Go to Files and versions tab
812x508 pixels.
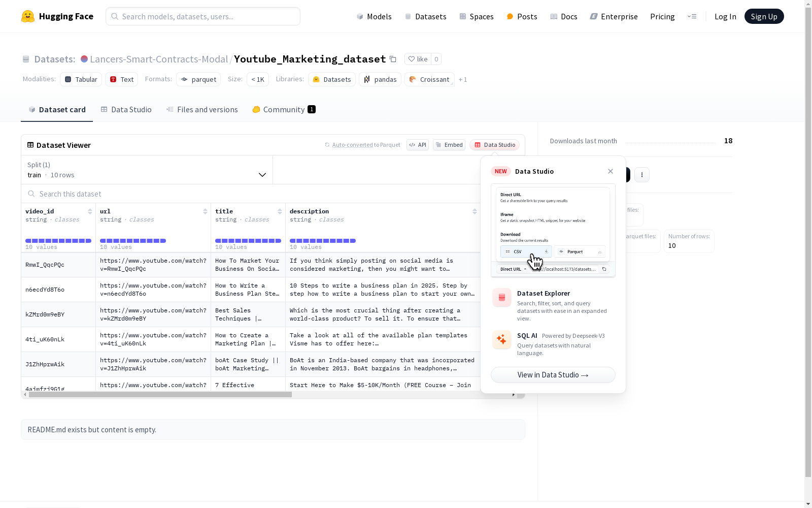[202, 110]
